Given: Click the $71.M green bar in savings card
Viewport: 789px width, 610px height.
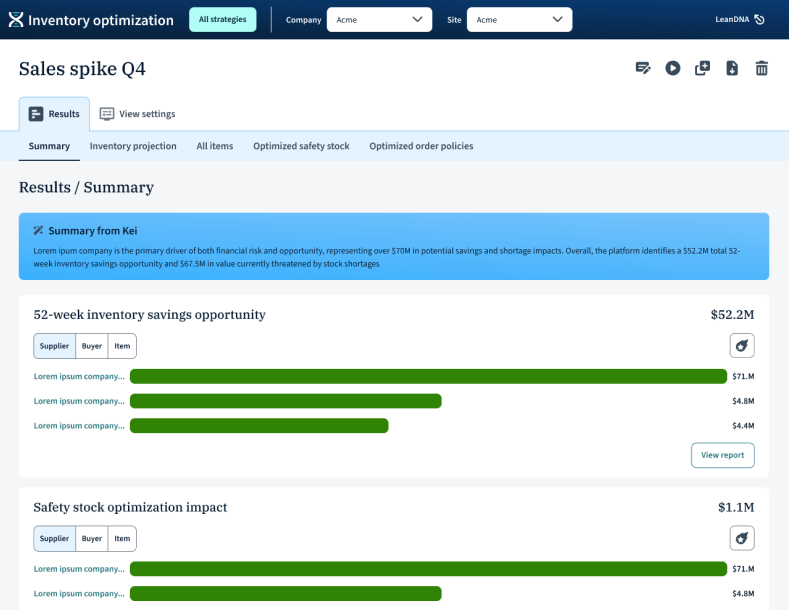Looking at the screenshot, I should click(428, 376).
